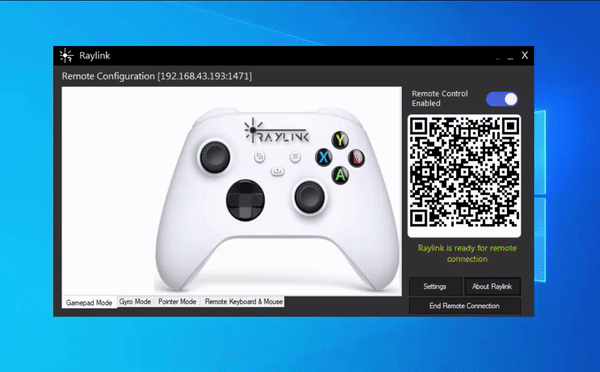This screenshot has width=600, height=372.
Task: Click the green A button on gamepad
Action: pos(340,175)
